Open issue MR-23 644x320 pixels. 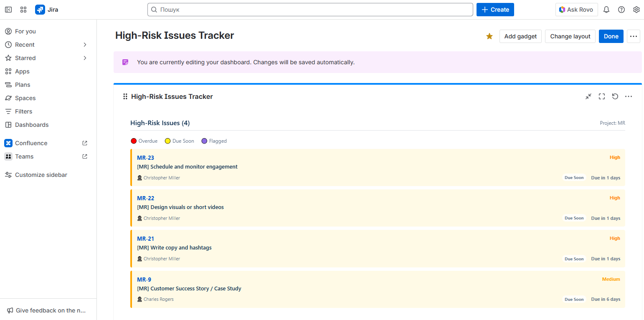pyautogui.click(x=145, y=158)
